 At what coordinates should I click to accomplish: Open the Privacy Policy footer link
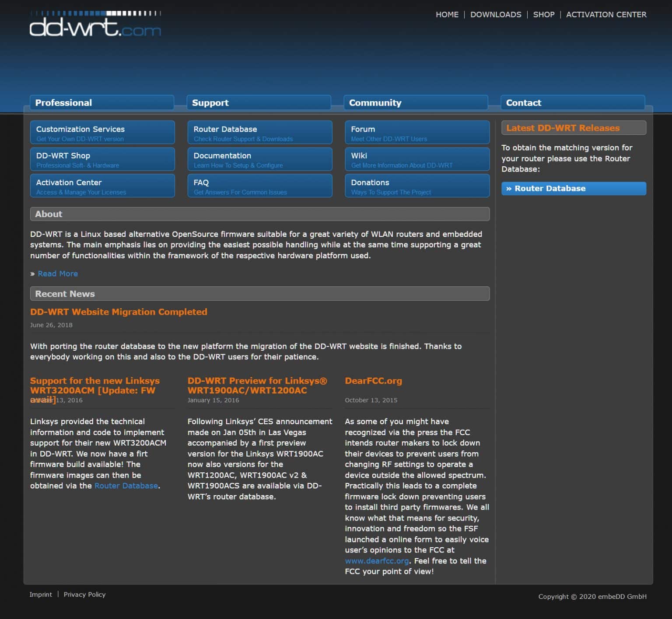84,594
